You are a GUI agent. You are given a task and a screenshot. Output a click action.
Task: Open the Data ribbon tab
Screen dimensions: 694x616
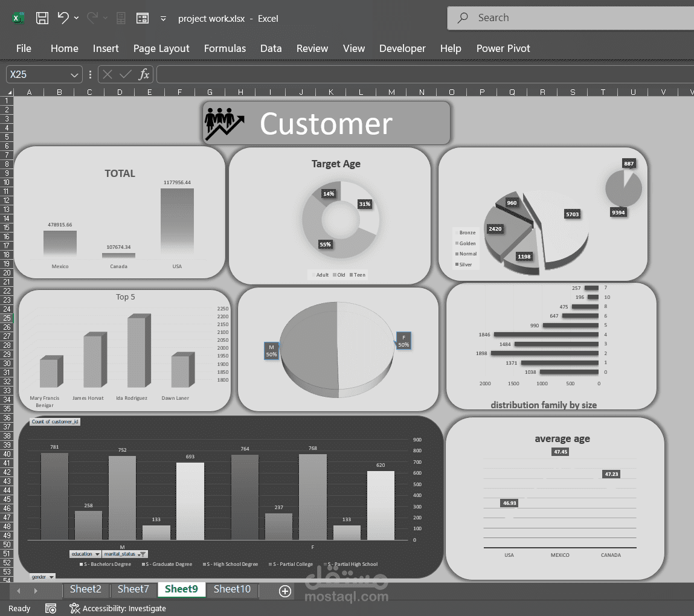pos(271,48)
